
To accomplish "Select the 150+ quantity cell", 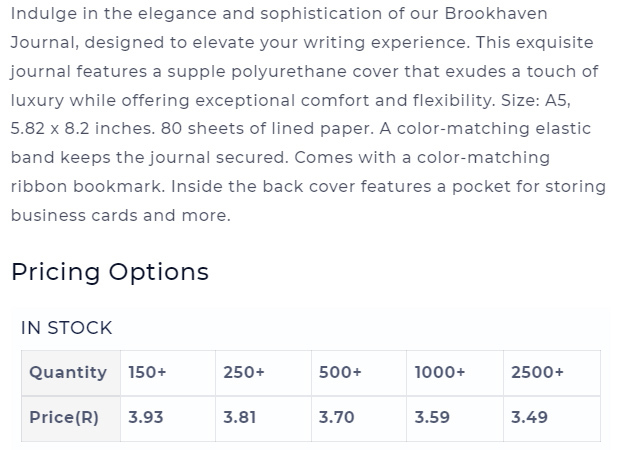I will [x=168, y=373].
